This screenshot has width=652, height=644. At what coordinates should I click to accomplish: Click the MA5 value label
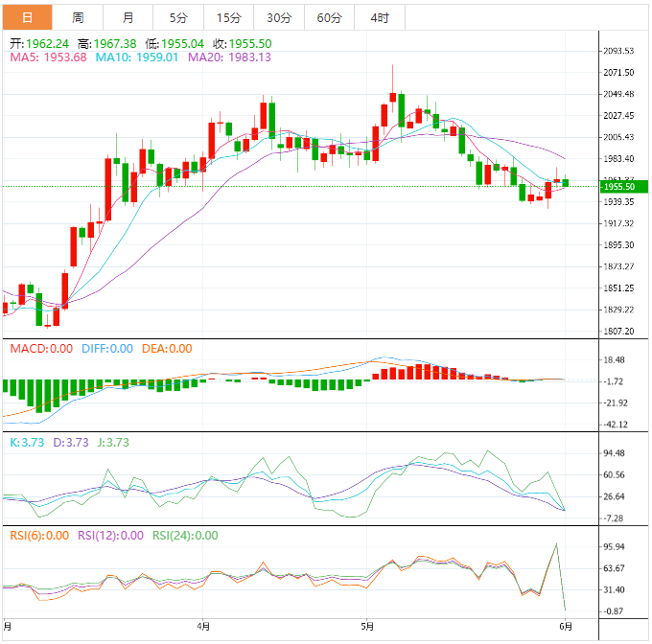pos(48,57)
